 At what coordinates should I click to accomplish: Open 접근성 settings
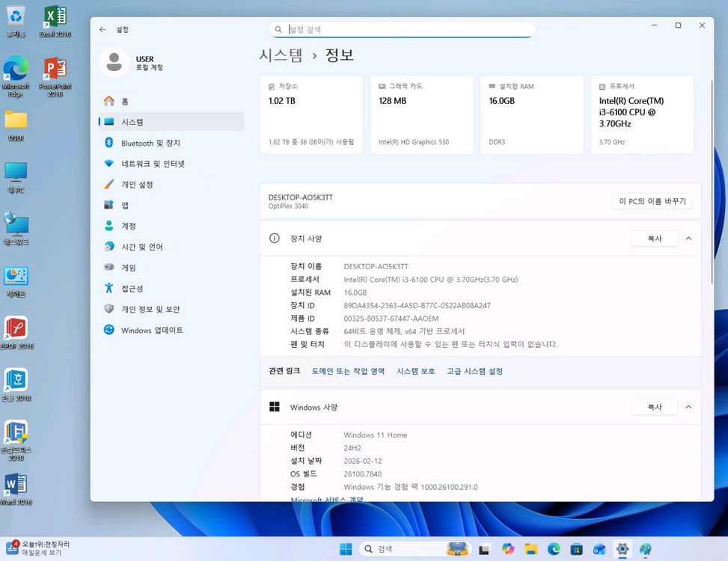133,288
